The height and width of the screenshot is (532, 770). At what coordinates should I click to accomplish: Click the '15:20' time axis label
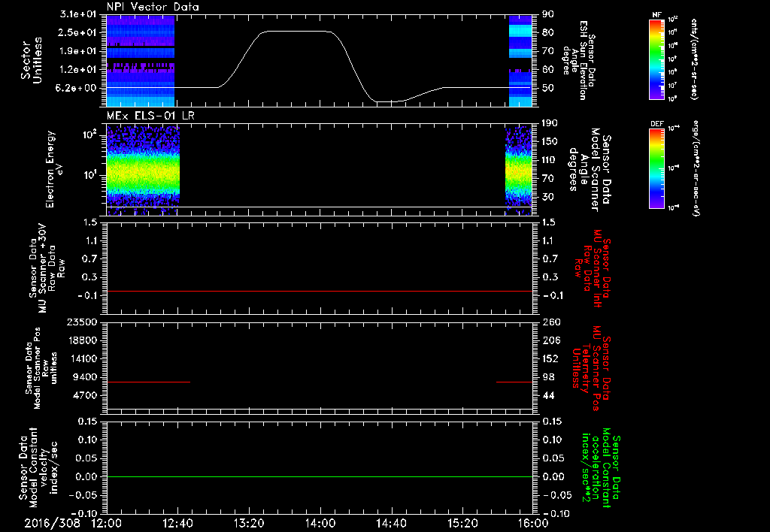[x=462, y=523]
